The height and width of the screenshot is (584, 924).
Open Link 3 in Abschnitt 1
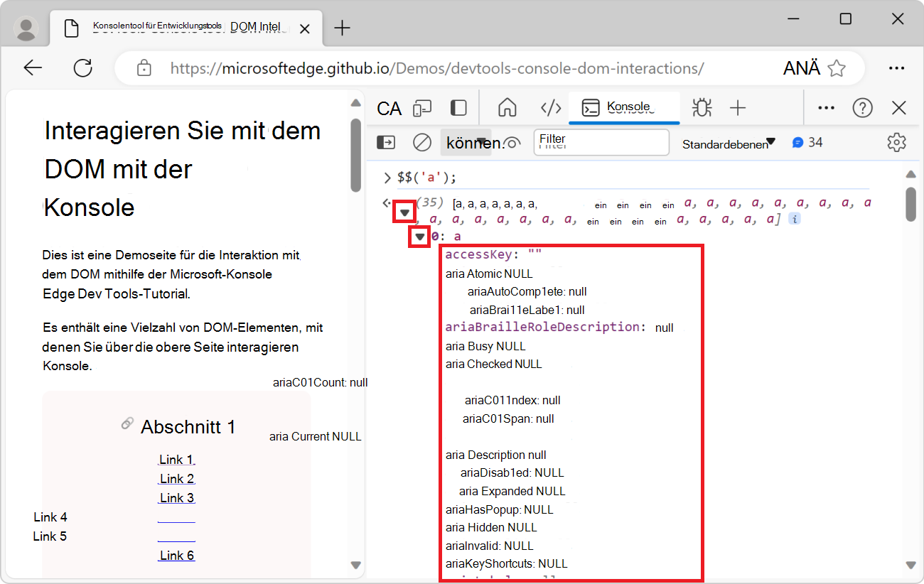[176, 497]
